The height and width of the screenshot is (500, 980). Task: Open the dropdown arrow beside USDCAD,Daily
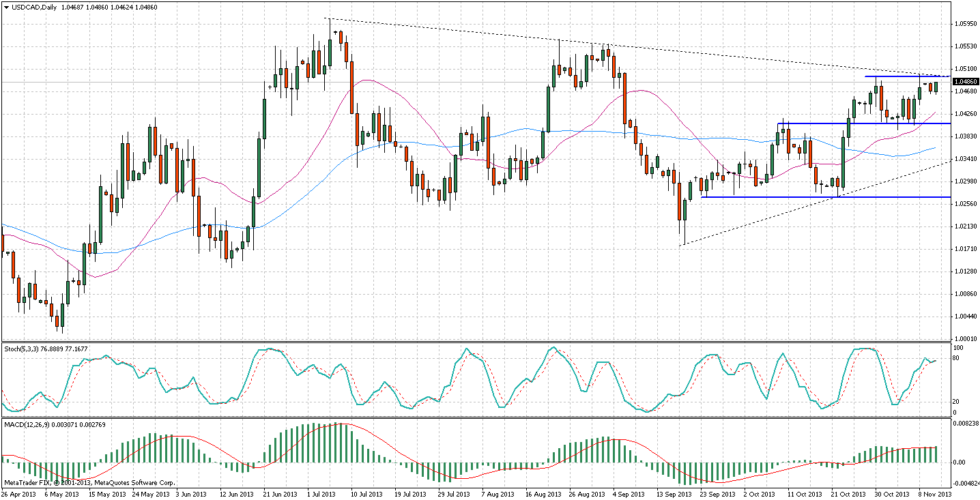tap(6, 7)
